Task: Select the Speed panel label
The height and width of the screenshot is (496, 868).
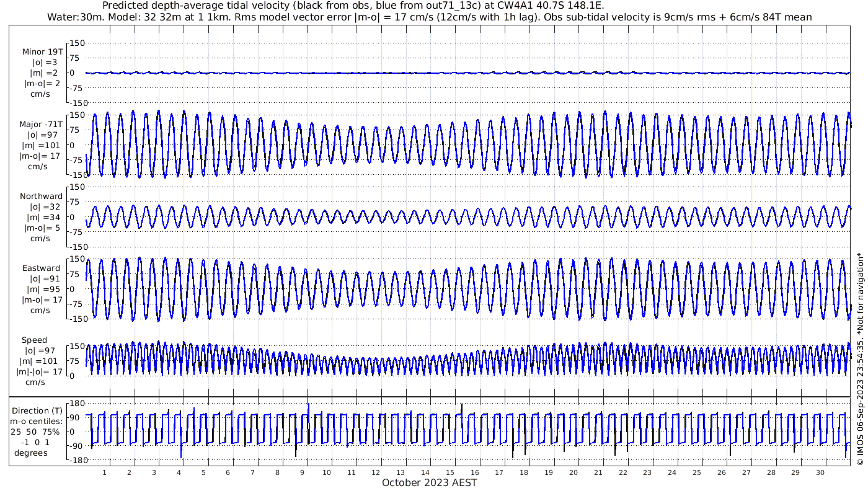Action: click(x=34, y=340)
